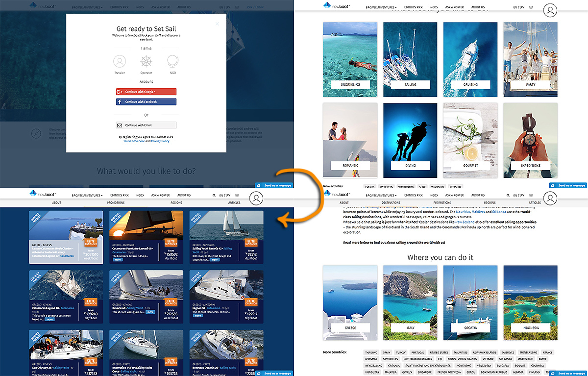Open Editor's Pick on activities page
This screenshot has width=588, height=376.
point(414,8)
